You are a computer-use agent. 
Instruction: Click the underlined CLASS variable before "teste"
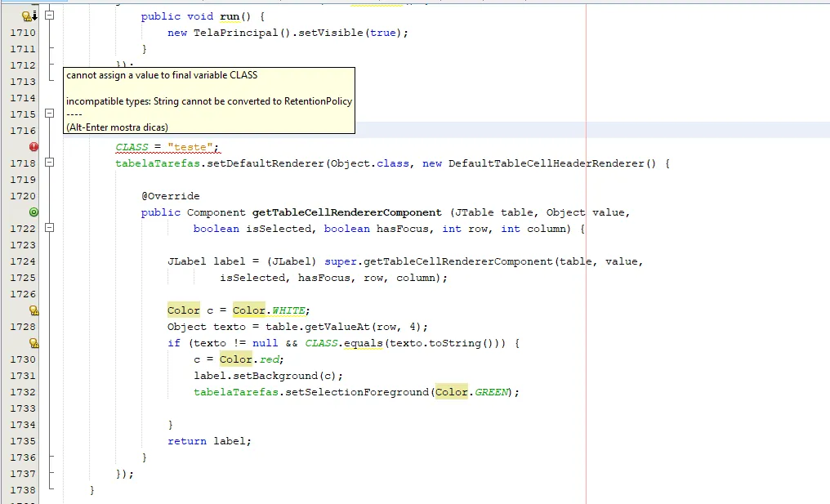(132, 147)
